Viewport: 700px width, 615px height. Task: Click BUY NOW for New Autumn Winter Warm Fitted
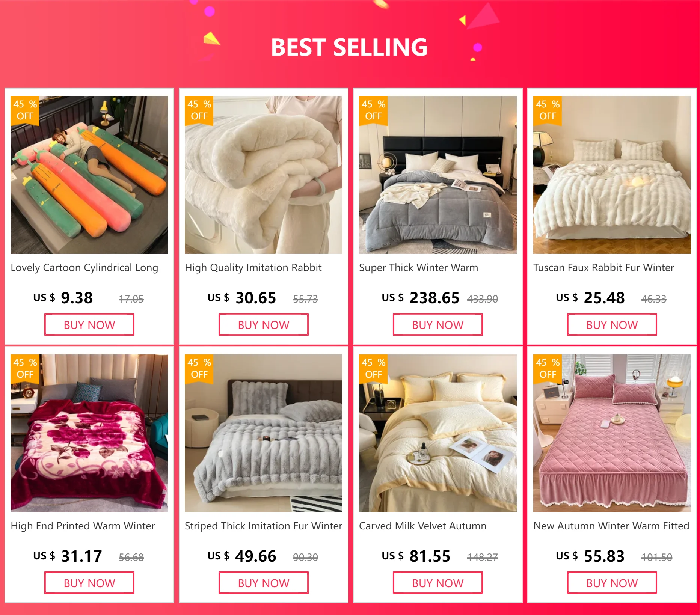[x=612, y=583]
